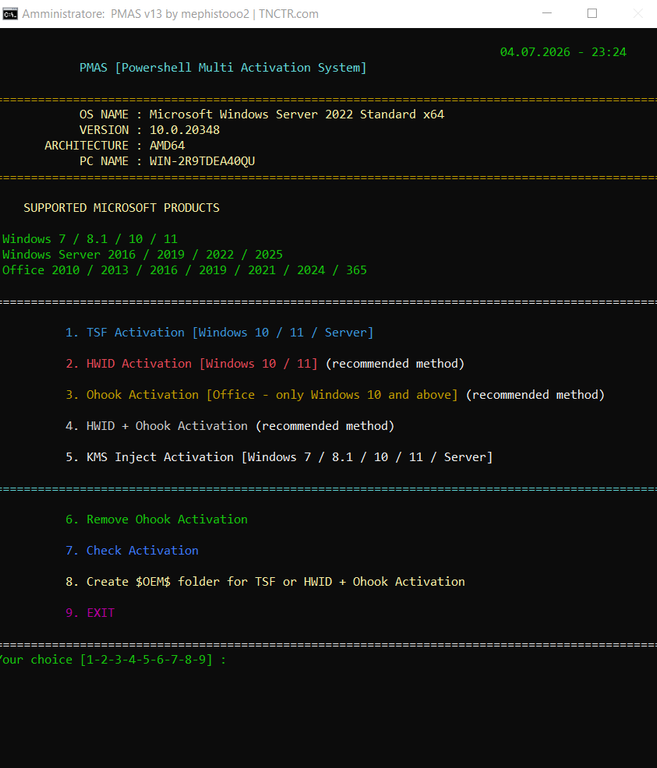This screenshot has width=657, height=768.
Task: Click the 'Windows 7 / 8.1 / 10 / 11' line
Action: click(x=90, y=239)
